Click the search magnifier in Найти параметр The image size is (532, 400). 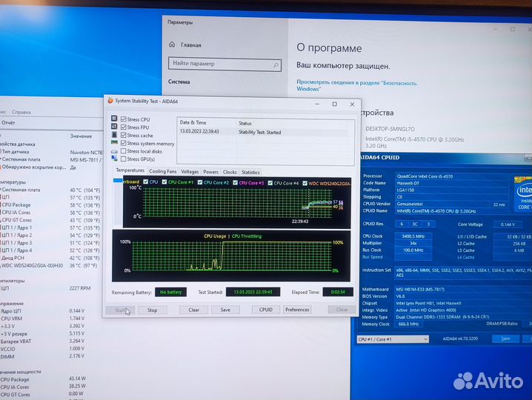point(276,64)
